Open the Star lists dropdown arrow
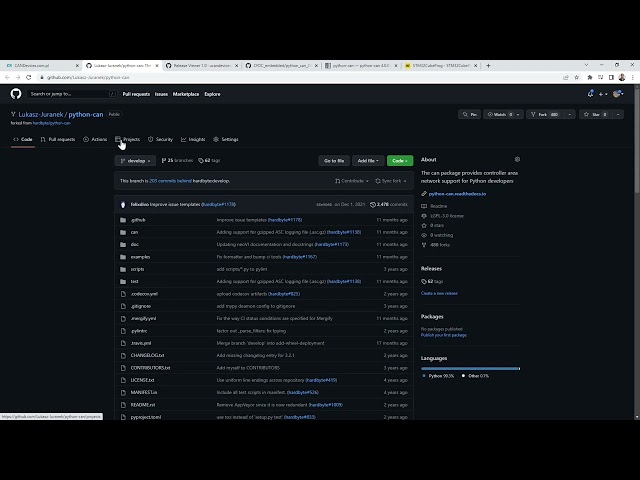The image size is (640, 480). [x=618, y=115]
